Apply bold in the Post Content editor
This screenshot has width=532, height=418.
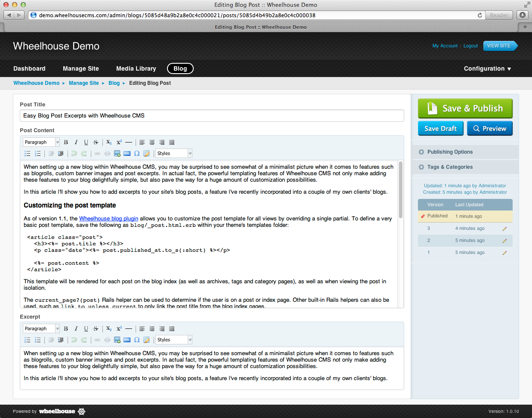point(66,142)
